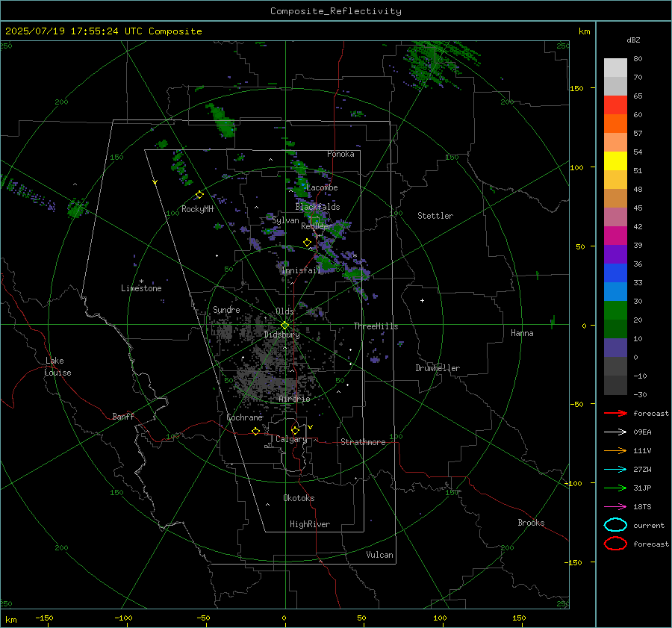This screenshot has width=672, height=628.
Task: Select the red 65-60 dBZ swatch
Action: click(615, 105)
